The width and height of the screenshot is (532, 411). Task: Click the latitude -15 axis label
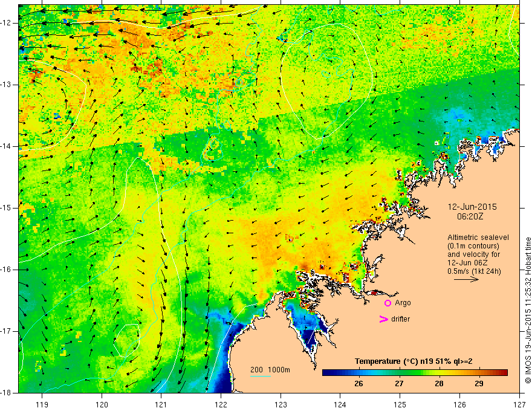7,208
